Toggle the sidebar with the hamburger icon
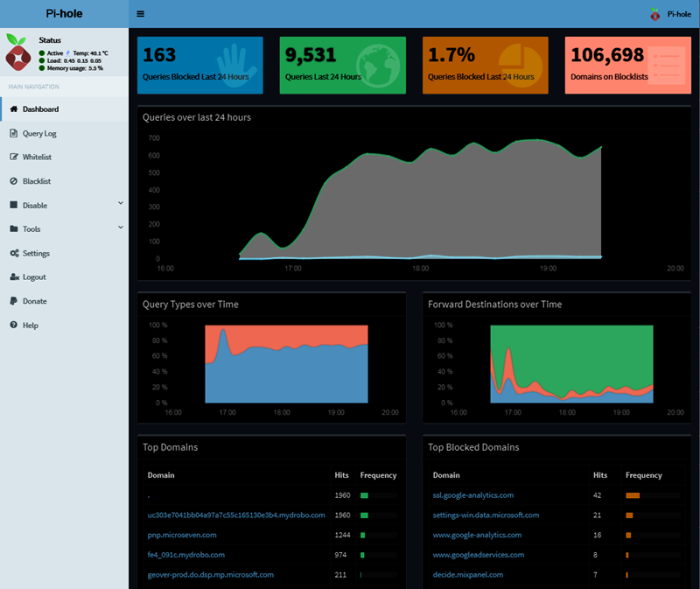700x589 pixels. 140,14
